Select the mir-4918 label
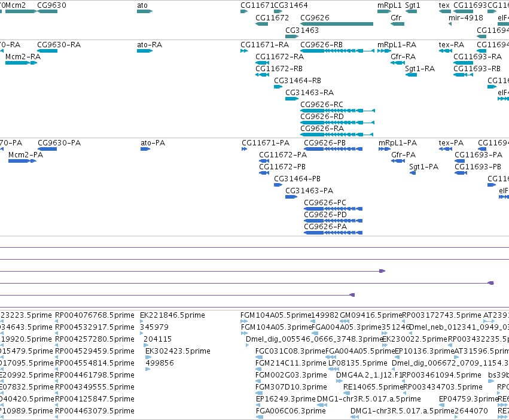The height and width of the screenshot is (420, 509). coord(466,17)
